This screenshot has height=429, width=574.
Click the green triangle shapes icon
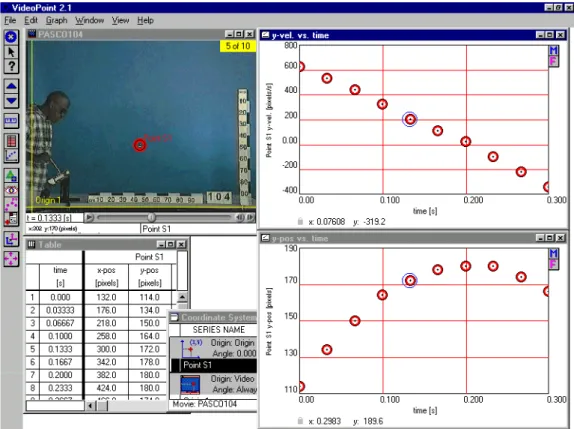11,176
